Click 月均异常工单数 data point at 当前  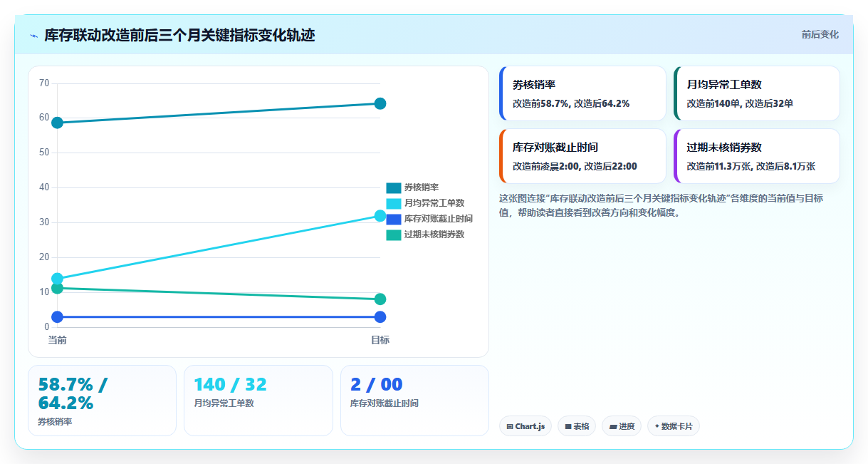tap(57, 279)
